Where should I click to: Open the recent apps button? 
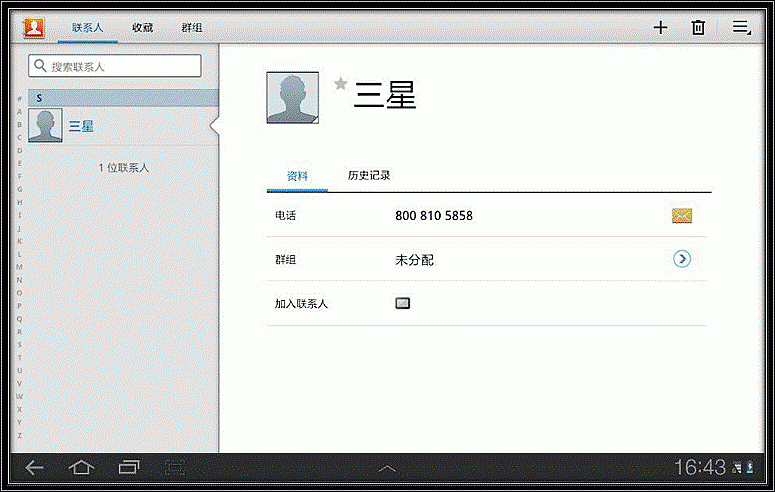pos(129,467)
